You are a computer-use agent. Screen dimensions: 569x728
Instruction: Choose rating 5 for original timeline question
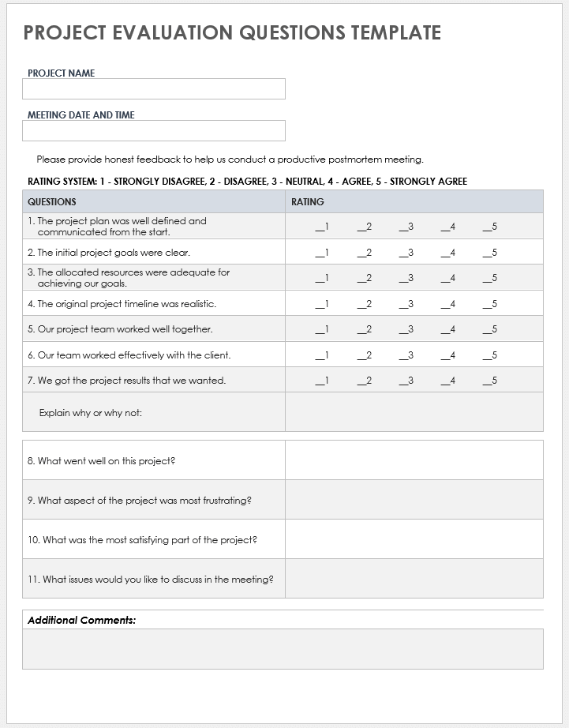[489, 304]
